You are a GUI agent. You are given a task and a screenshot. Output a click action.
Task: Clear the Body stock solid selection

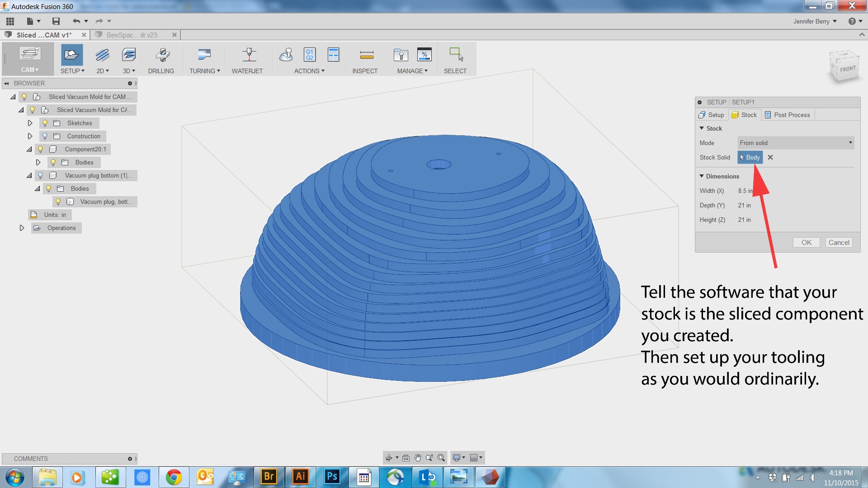pos(770,157)
